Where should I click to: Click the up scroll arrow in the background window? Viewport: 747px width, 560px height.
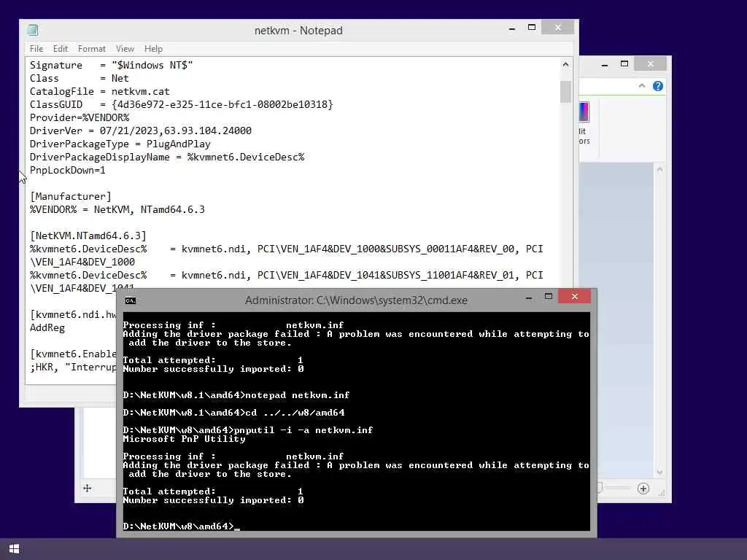coord(659,169)
